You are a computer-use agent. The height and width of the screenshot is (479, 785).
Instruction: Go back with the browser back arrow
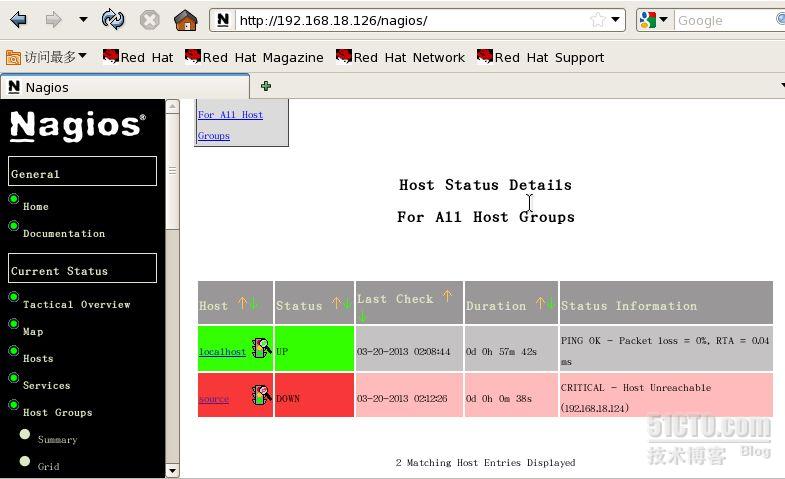pyautogui.click(x=19, y=20)
